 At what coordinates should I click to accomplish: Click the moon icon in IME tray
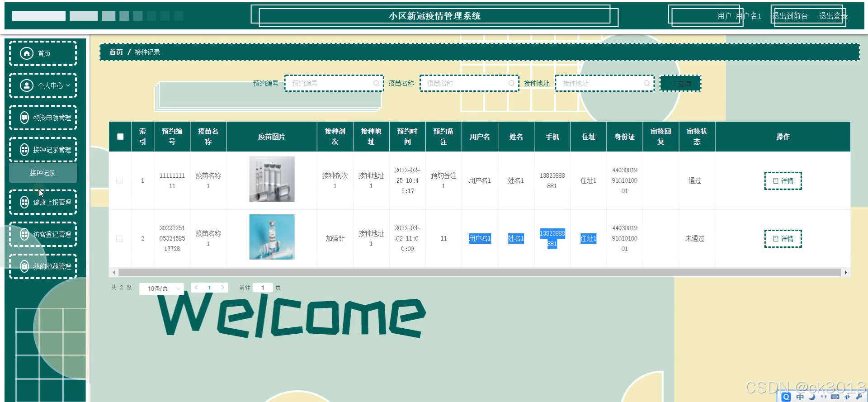812,397
